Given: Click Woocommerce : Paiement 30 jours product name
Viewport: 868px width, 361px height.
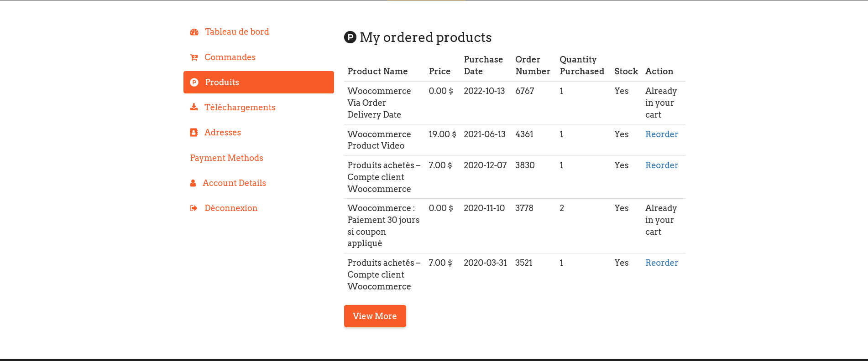Looking at the screenshot, I should pyautogui.click(x=383, y=226).
